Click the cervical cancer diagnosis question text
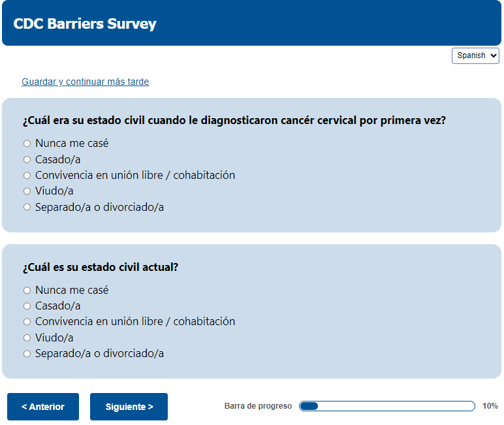 [x=234, y=121]
